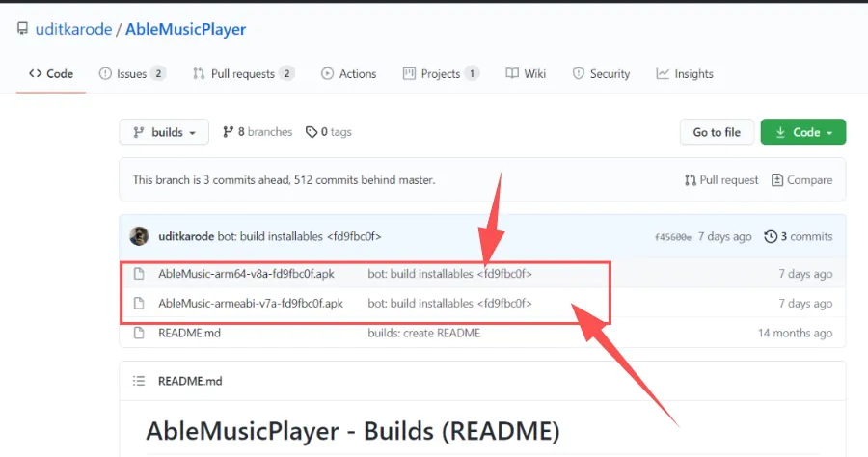The height and width of the screenshot is (457, 868).
Task: Click the AbleMusicPlayer - Builds (README) heading
Action: coord(353,430)
